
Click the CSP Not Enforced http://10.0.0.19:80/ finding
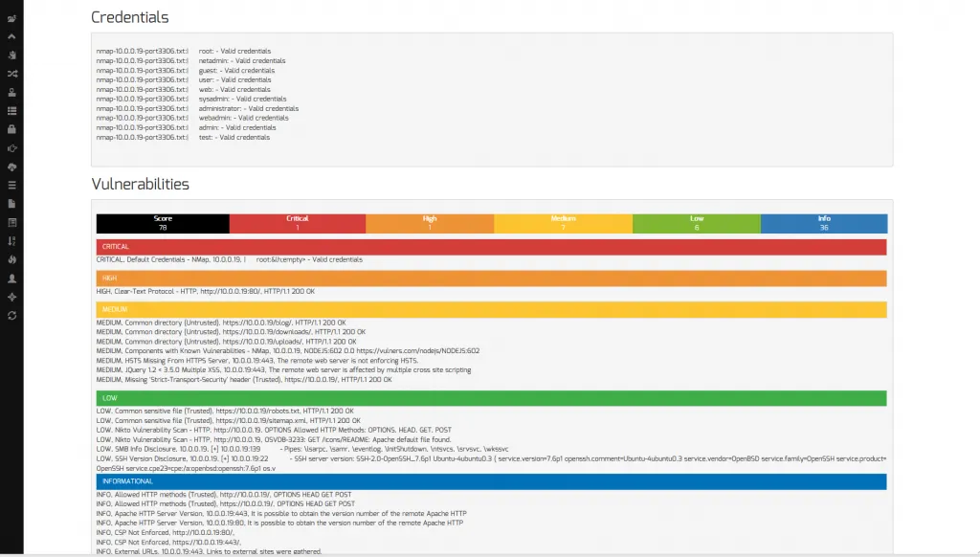point(166,533)
